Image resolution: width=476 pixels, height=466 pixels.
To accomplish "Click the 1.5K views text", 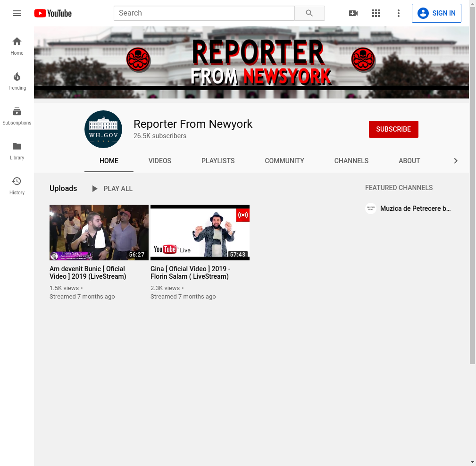I will [x=64, y=288].
